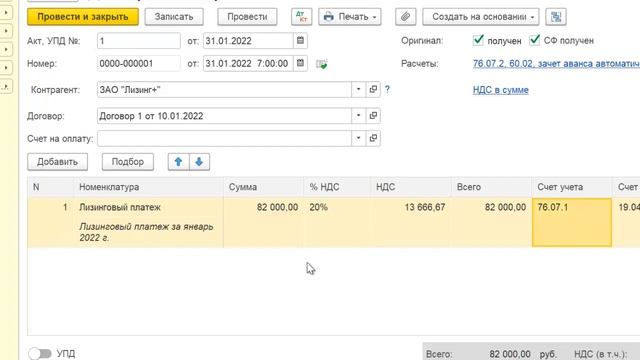The height and width of the screenshot is (360, 640).
Task: Open the Печать dropdown menu
Action: pyautogui.click(x=350, y=17)
